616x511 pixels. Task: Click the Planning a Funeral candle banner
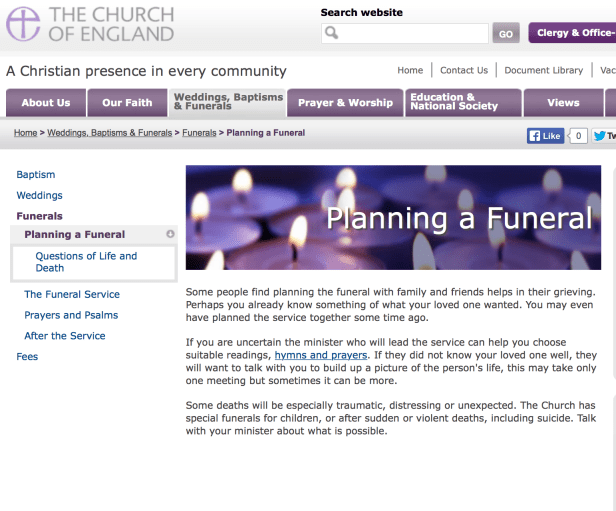[393, 217]
